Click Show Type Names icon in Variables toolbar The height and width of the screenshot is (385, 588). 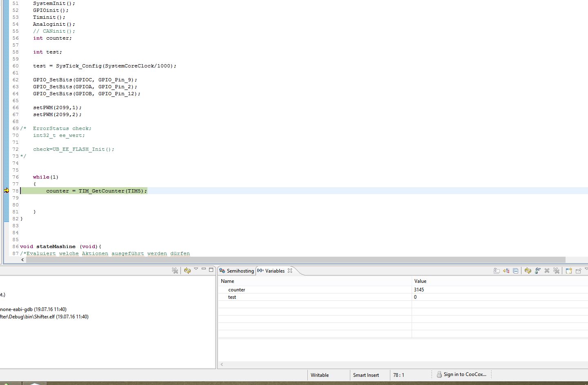point(497,271)
